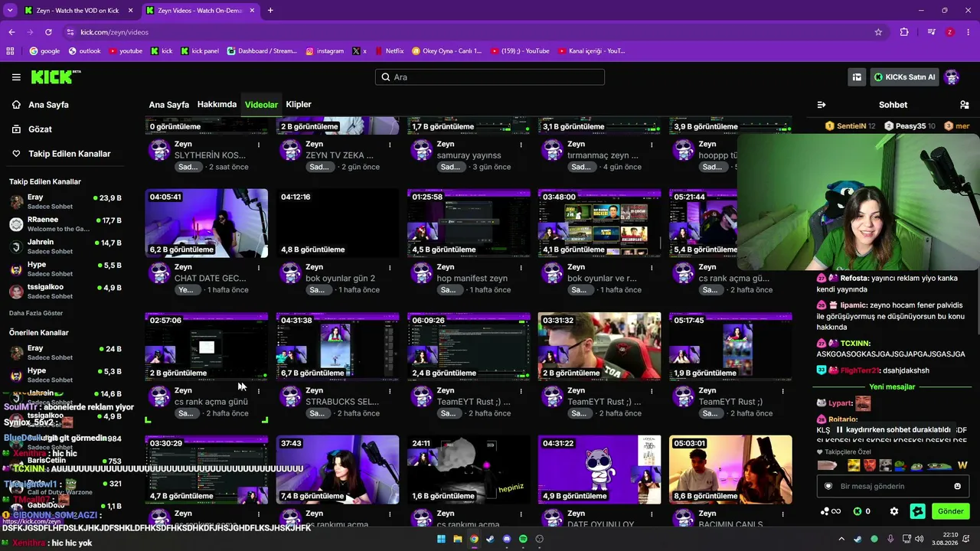Select the W emote in quick emotes
This screenshot has width=980, height=551.
[962, 465]
